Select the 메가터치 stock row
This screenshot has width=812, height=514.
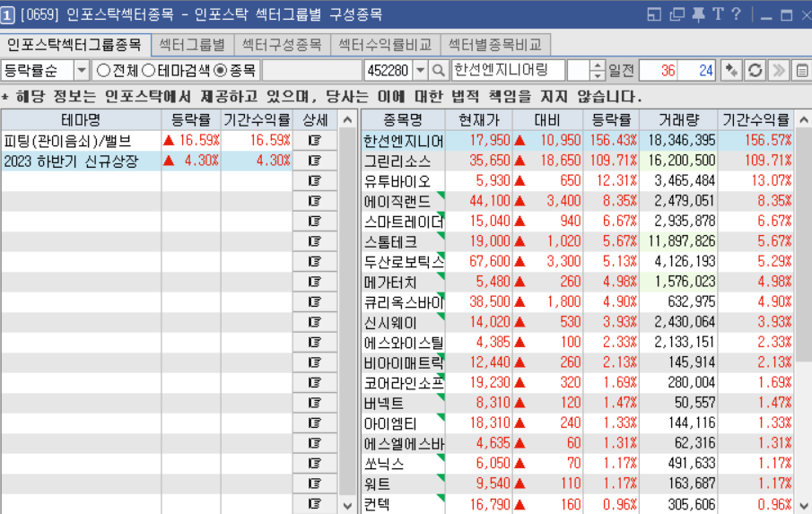(578, 282)
